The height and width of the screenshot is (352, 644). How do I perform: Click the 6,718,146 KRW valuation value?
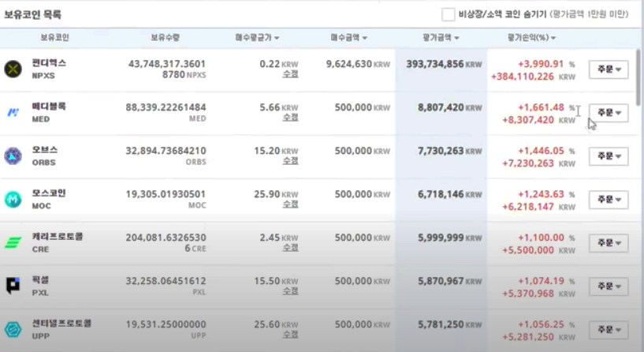click(450, 194)
